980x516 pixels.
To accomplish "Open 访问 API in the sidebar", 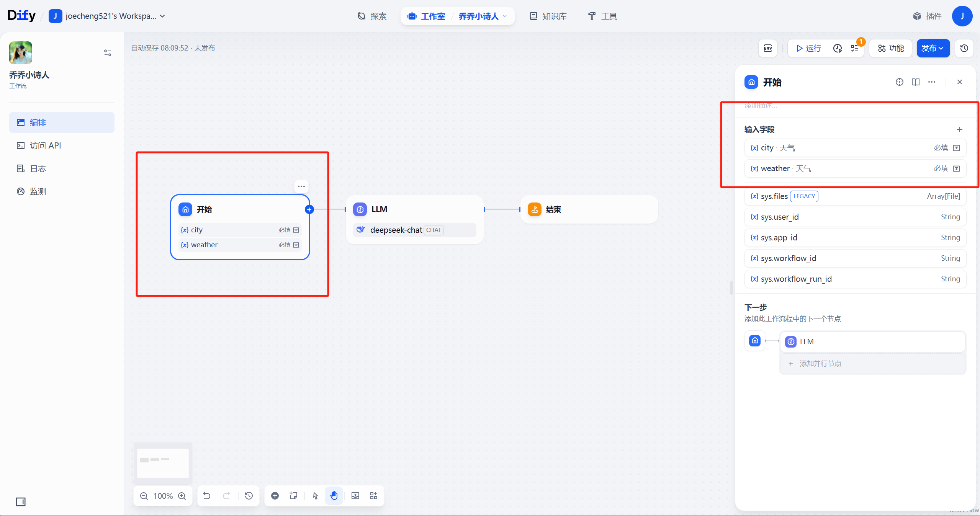I will (x=45, y=145).
